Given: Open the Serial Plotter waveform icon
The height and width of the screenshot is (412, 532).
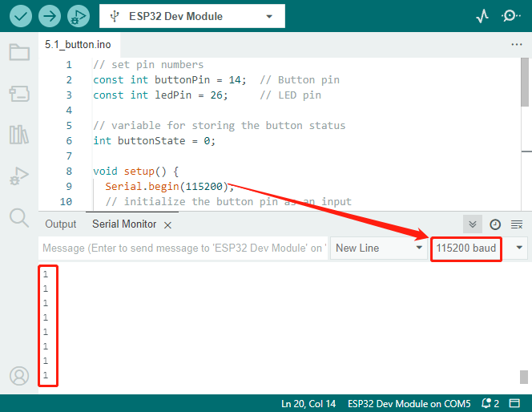Looking at the screenshot, I should pyautogui.click(x=482, y=16).
